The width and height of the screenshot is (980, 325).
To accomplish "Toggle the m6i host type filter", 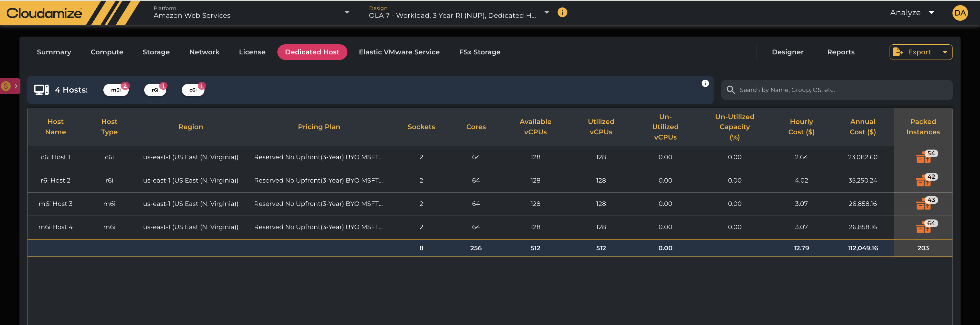I will [116, 90].
